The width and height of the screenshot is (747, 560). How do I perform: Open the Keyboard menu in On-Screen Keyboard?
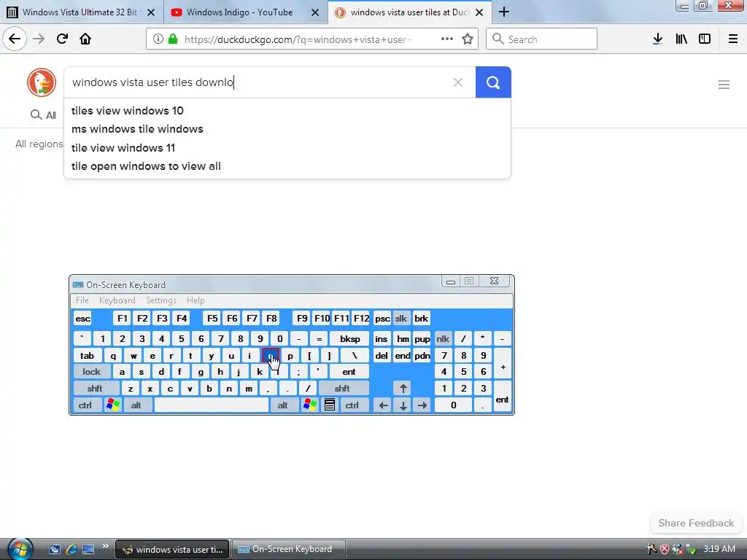click(x=117, y=300)
